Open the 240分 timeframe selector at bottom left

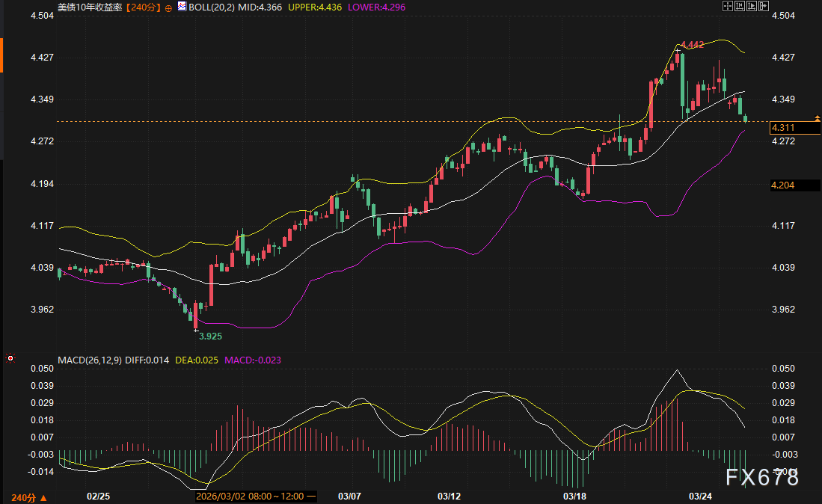[29, 497]
